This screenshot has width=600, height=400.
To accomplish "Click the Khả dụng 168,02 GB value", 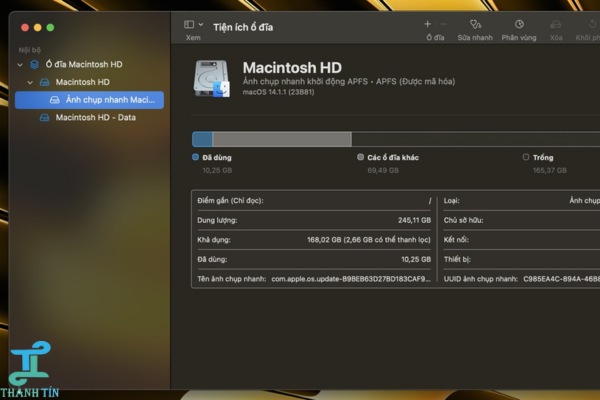I will click(369, 240).
